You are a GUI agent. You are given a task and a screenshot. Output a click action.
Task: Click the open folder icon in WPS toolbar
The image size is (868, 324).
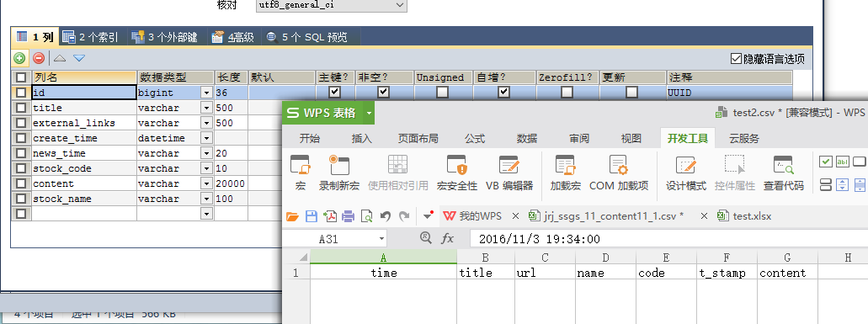click(x=292, y=216)
